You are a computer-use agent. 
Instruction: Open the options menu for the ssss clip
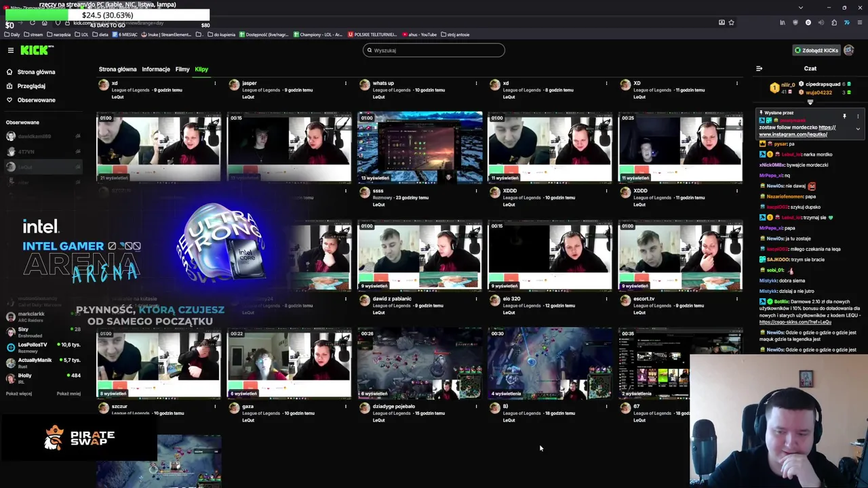[476, 191]
